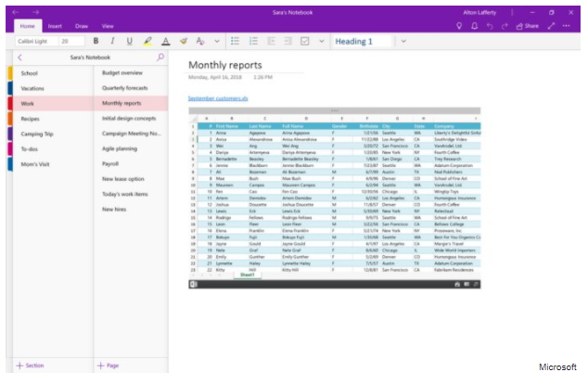Open the Insert tab

[x=55, y=26]
